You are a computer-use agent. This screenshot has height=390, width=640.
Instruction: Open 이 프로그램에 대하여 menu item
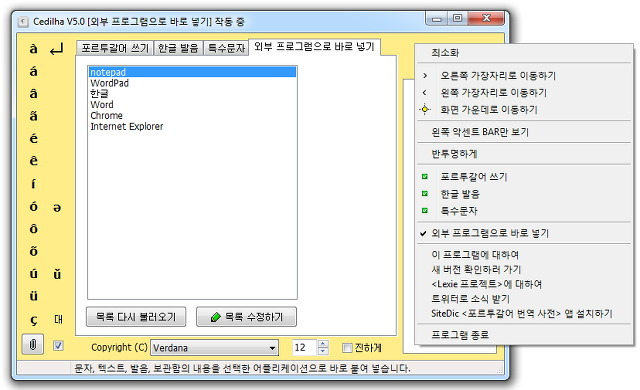tap(524, 255)
